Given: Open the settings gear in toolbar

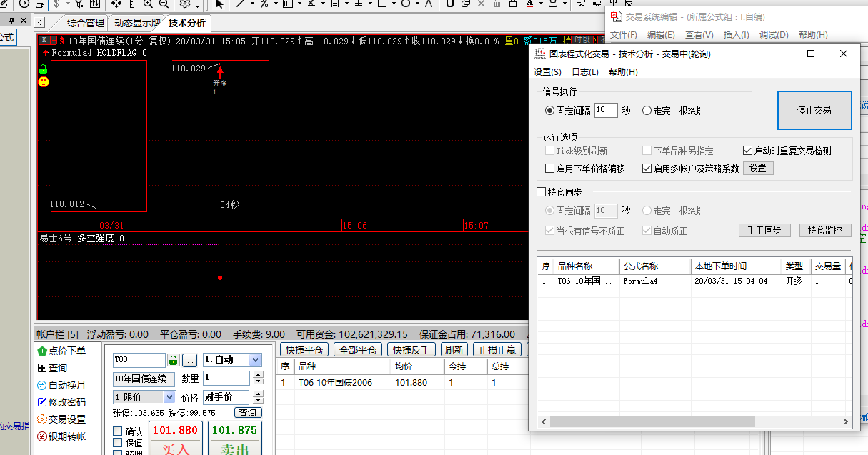Looking at the screenshot, I should point(185,4).
